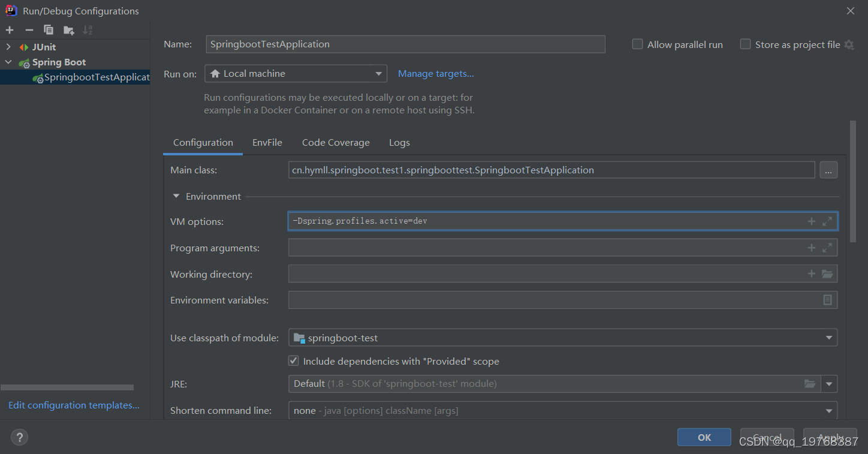Select the Spring Boot tree item

59,62
